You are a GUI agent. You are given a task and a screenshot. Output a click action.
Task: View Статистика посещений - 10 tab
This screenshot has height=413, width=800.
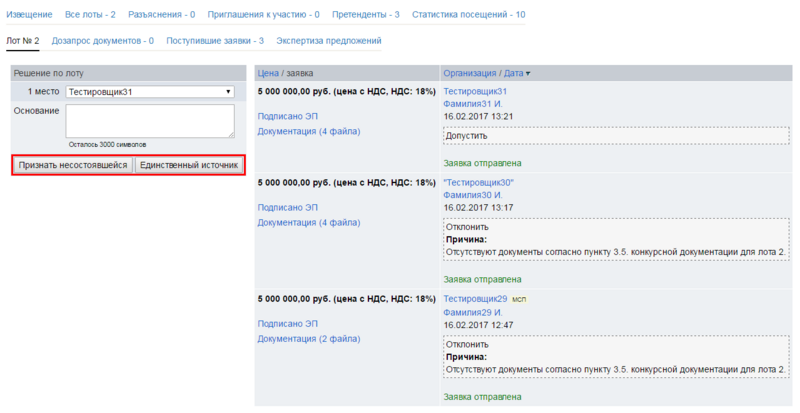click(468, 15)
